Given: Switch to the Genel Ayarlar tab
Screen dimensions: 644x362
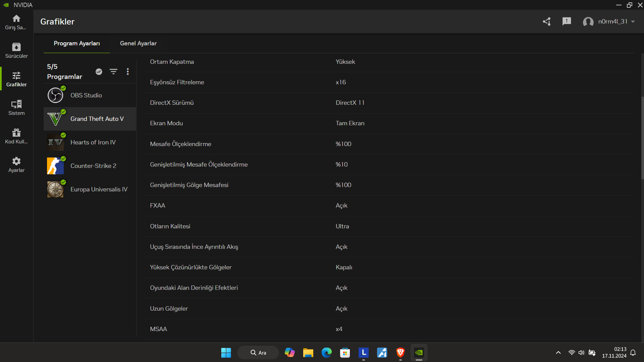Looking at the screenshot, I should coord(138,43).
